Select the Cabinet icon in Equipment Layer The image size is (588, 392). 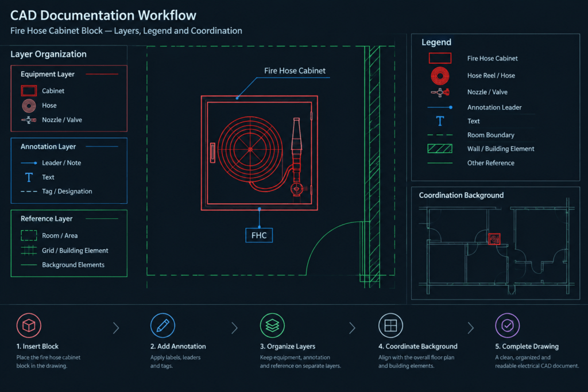pyautogui.click(x=29, y=91)
